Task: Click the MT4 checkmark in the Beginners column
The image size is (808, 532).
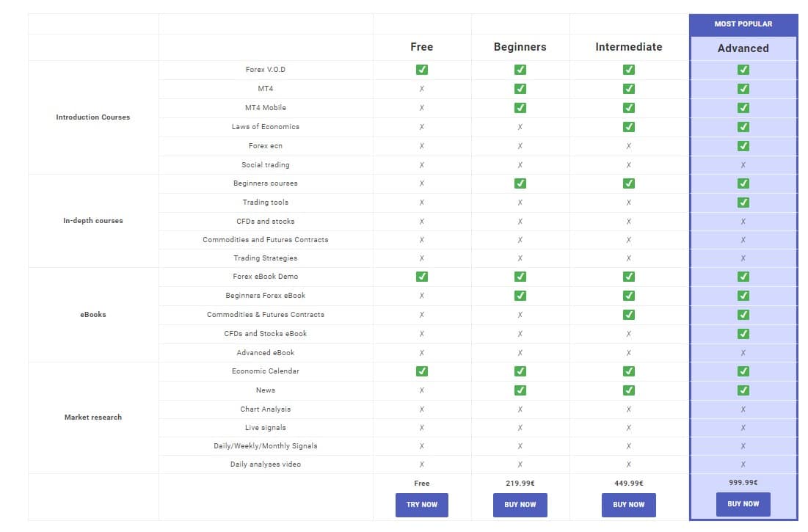Action: click(520, 89)
